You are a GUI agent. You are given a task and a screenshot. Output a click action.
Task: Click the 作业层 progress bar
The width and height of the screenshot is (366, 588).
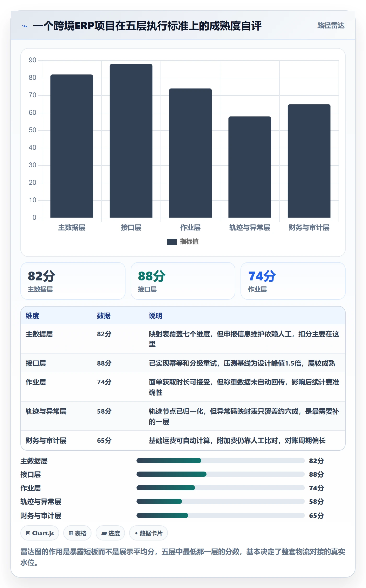click(220, 488)
